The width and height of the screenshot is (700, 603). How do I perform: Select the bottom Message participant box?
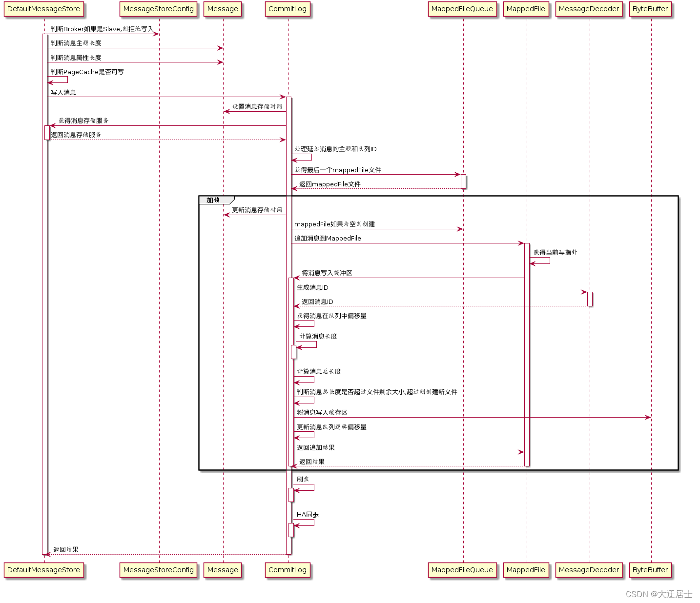pyautogui.click(x=223, y=570)
